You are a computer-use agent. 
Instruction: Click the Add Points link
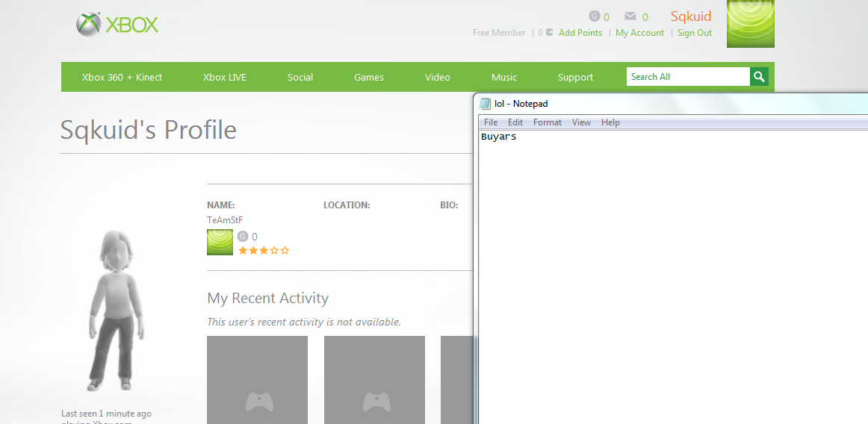point(580,33)
